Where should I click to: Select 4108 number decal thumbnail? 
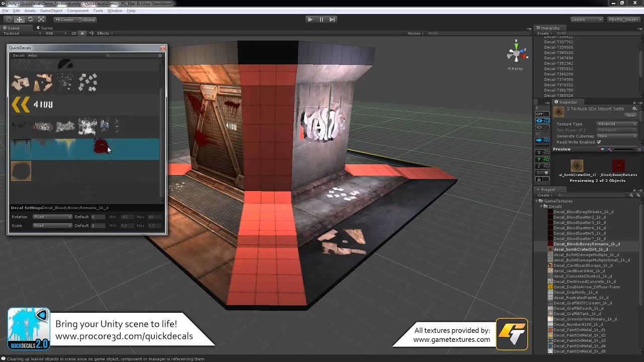(43, 105)
